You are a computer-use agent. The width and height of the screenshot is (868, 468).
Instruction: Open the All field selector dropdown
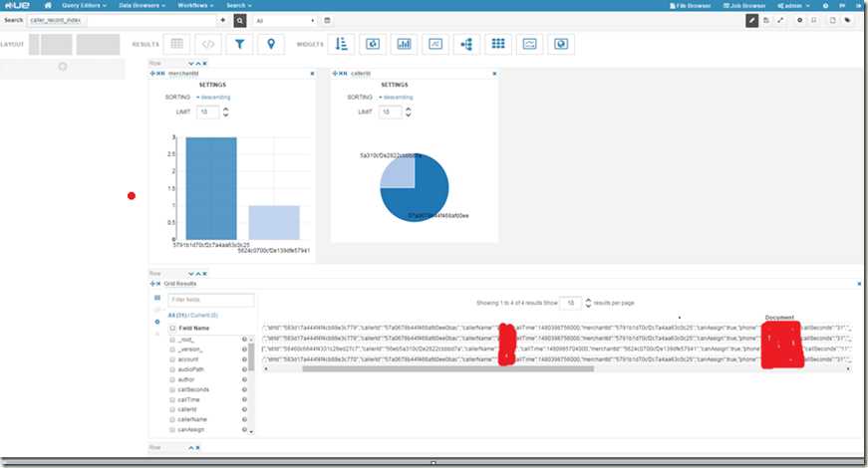[285, 21]
